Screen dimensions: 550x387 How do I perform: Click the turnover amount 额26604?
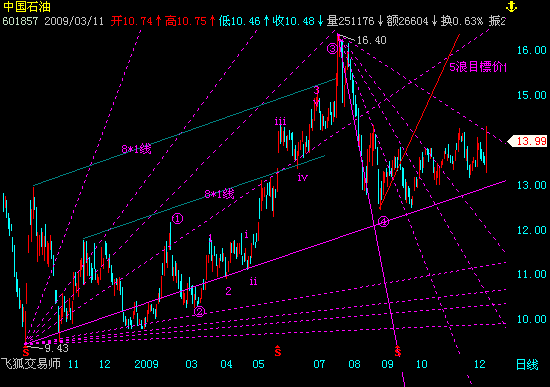[408, 21]
